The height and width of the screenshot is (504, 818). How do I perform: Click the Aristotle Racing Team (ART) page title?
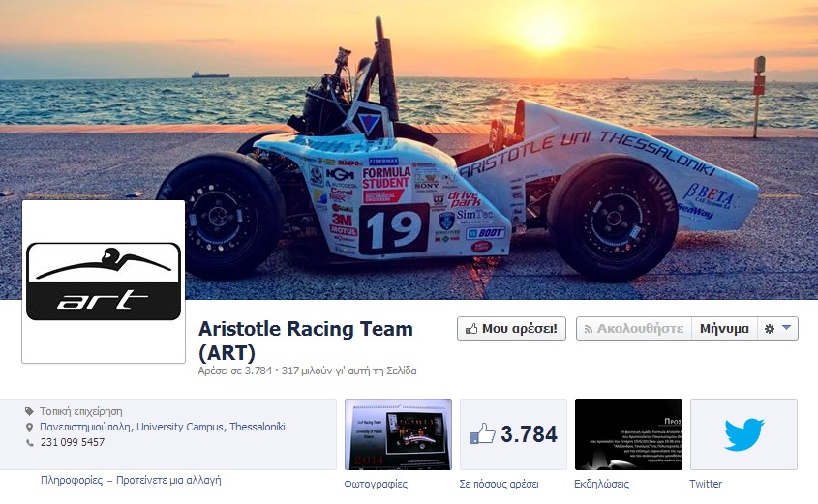306,341
